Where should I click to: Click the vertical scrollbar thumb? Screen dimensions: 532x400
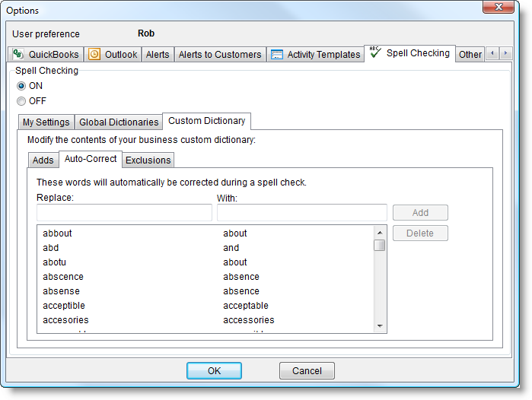(x=379, y=245)
